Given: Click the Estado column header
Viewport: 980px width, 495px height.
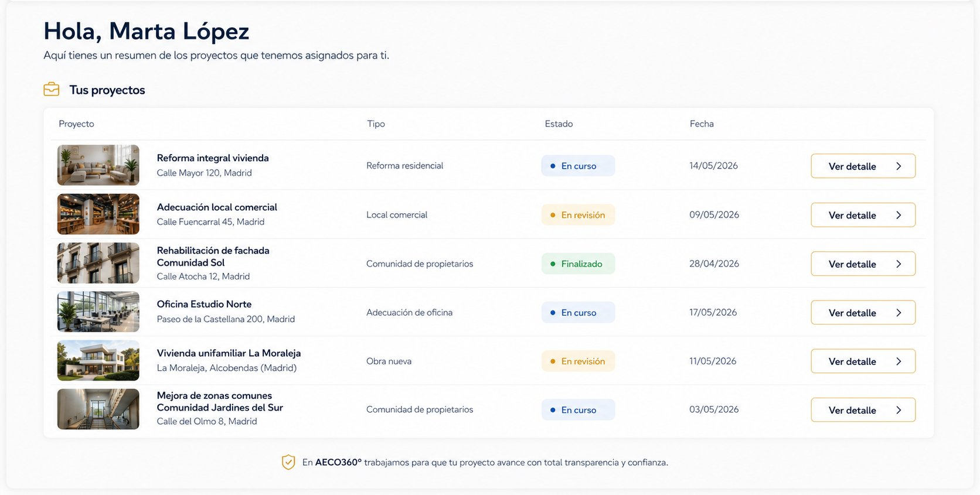Looking at the screenshot, I should pos(559,124).
